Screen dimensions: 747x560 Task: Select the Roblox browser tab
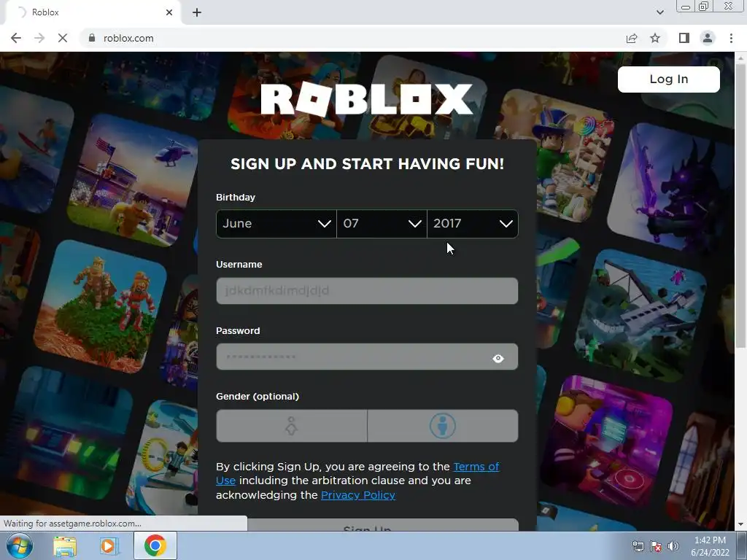click(93, 12)
